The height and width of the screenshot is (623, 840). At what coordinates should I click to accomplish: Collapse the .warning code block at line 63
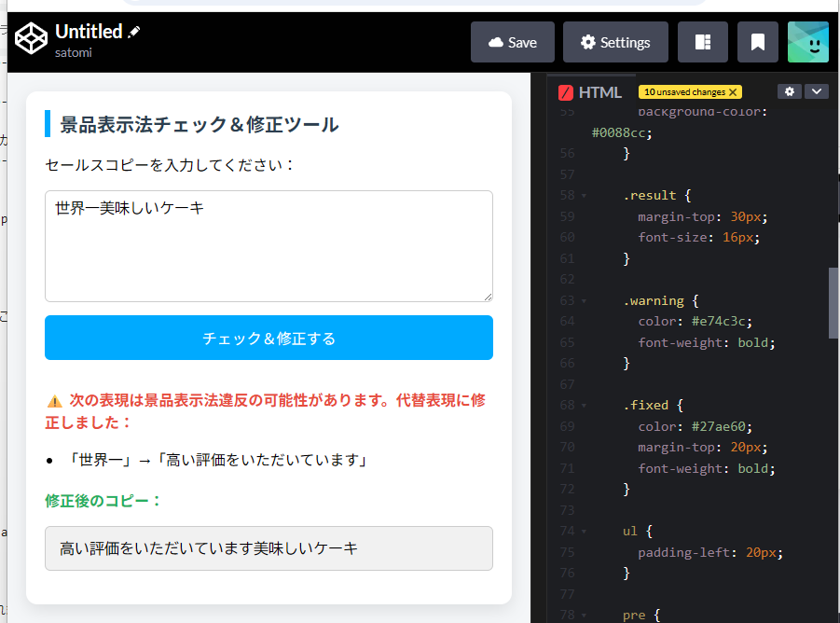[x=584, y=301]
